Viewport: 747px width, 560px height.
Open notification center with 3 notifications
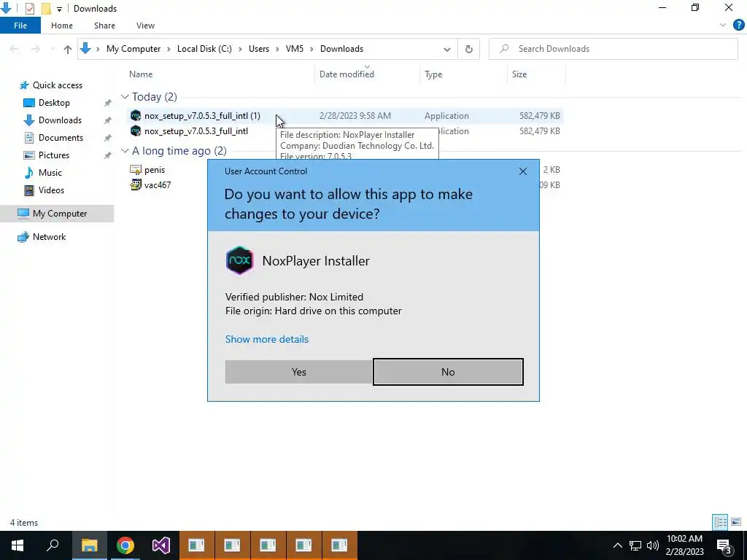click(x=724, y=545)
